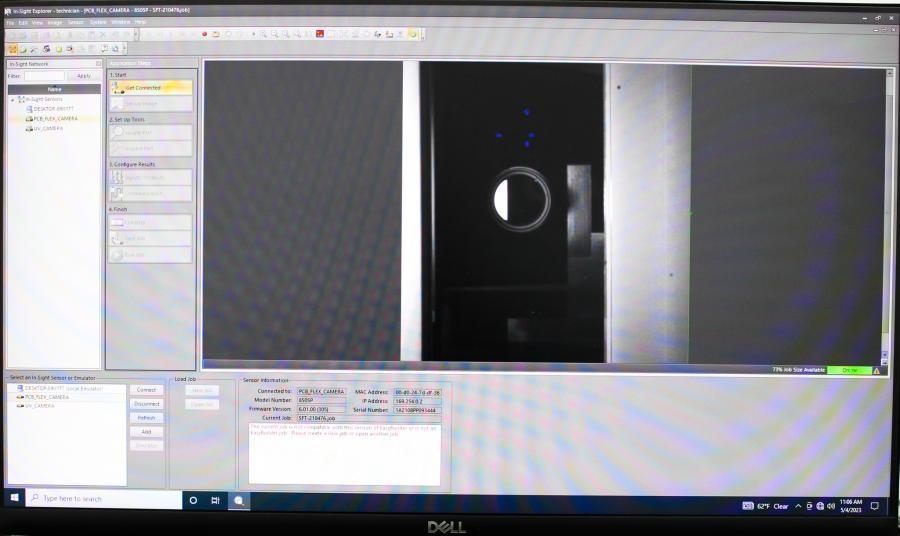Screen dimensions: 900x536
Task: Click the network icon in system tray
Action: pyautogui.click(x=820, y=506)
